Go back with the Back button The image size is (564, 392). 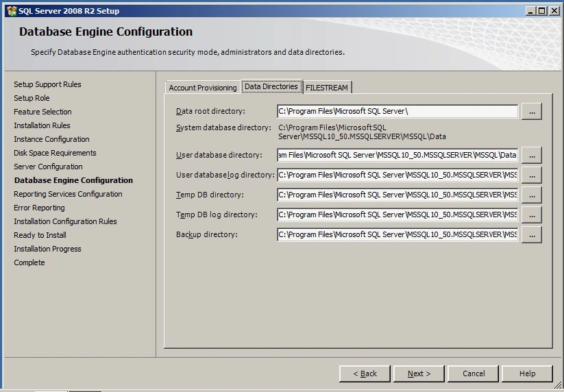[365, 373]
